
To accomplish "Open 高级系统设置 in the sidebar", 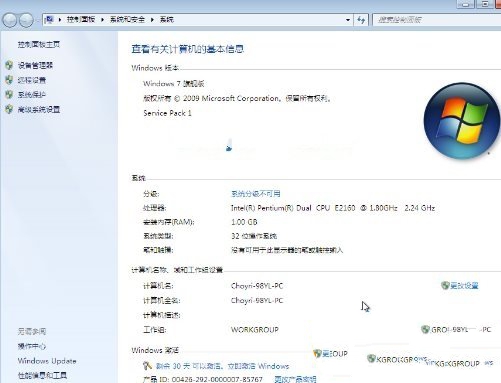I will pos(39,109).
